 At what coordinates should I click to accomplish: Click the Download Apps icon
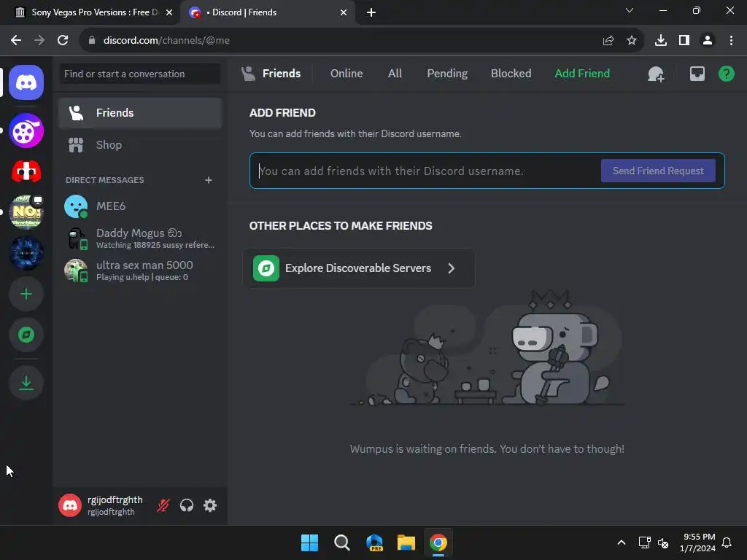pyautogui.click(x=26, y=383)
